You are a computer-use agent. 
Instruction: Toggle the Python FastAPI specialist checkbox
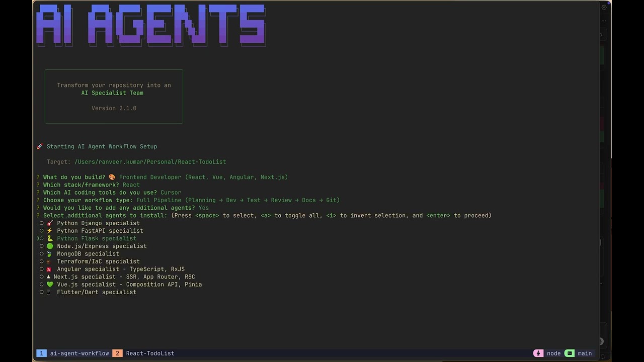42,231
